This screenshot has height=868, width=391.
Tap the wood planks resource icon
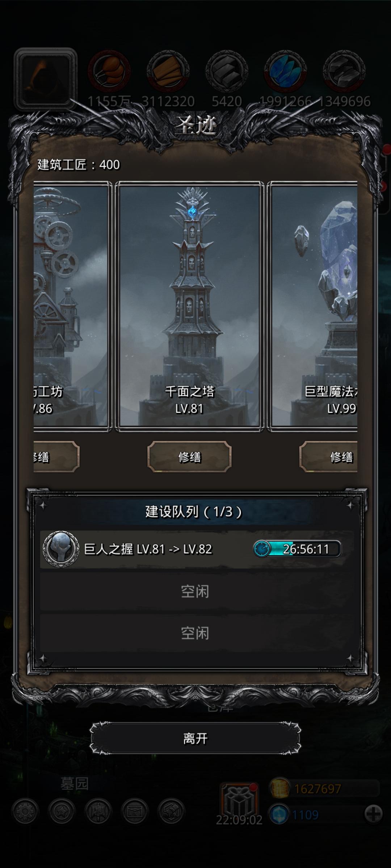(x=168, y=71)
